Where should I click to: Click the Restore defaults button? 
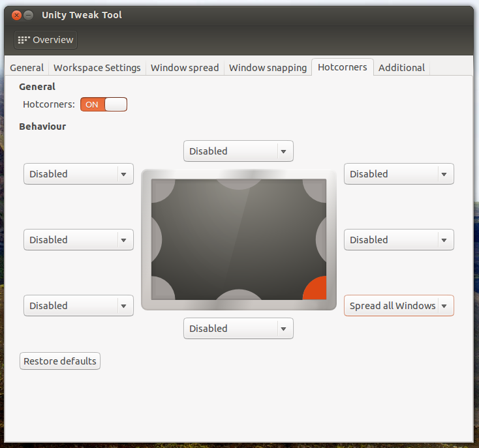click(60, 361)
